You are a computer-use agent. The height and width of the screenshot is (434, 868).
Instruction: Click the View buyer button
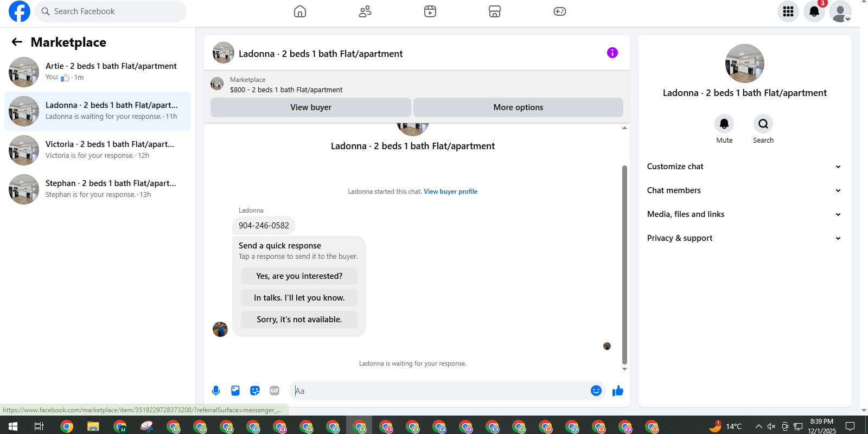tap(311, 107)
